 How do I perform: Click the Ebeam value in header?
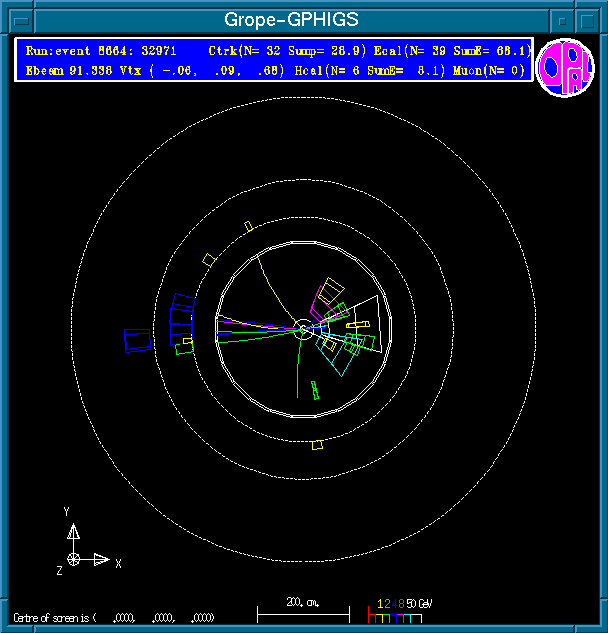click(x=72, y=70)
